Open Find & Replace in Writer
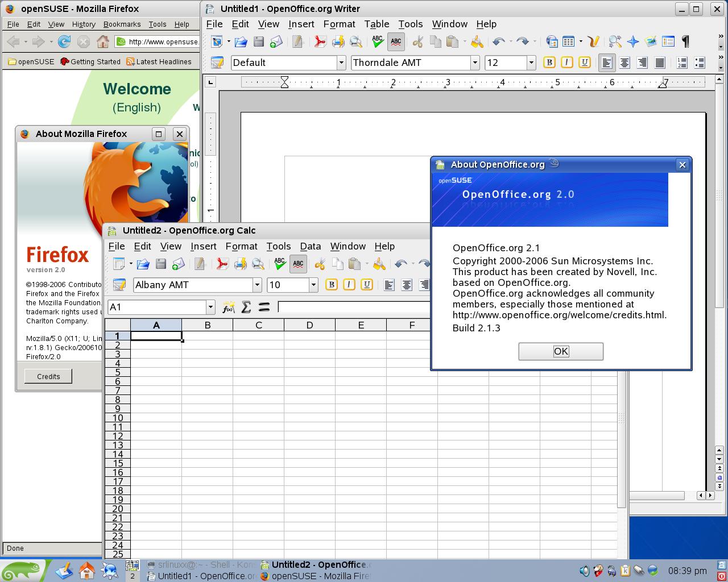Viewport: 728px width, 582px height. coord(615,41)
